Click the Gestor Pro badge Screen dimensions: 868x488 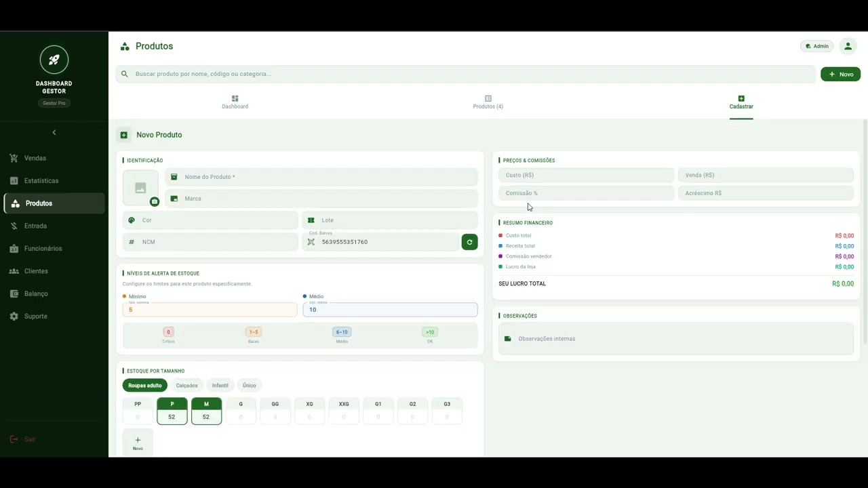(54, 103)
